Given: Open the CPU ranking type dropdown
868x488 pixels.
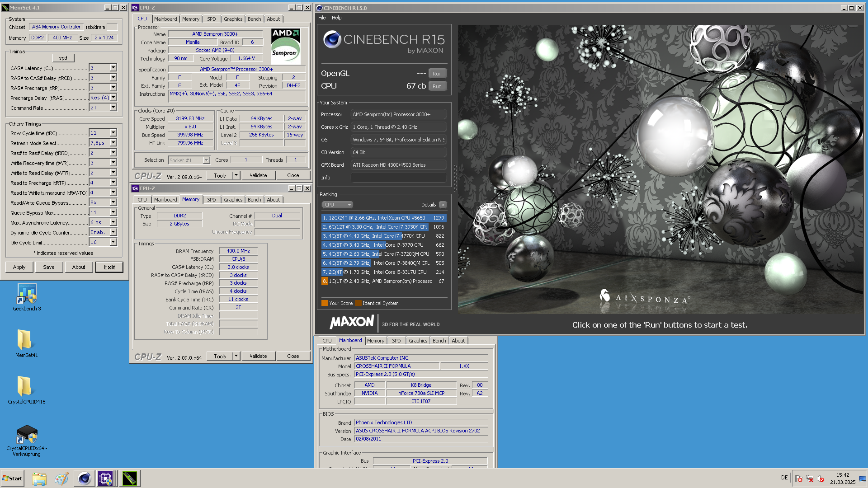Looking at the screenshot, I should pyautogui.click(x=337, y=205).
